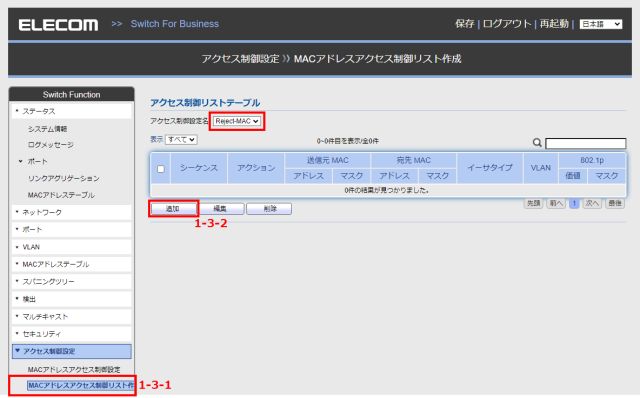Click 保存 in the top bar
Screen dimensions: 640x398
464,24
